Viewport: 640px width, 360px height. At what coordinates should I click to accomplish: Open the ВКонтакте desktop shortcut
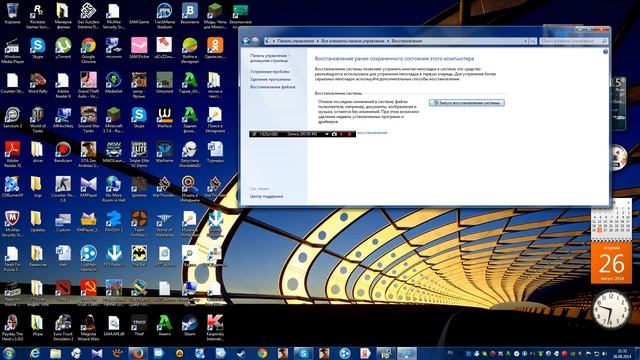click(x=190, y=13)
